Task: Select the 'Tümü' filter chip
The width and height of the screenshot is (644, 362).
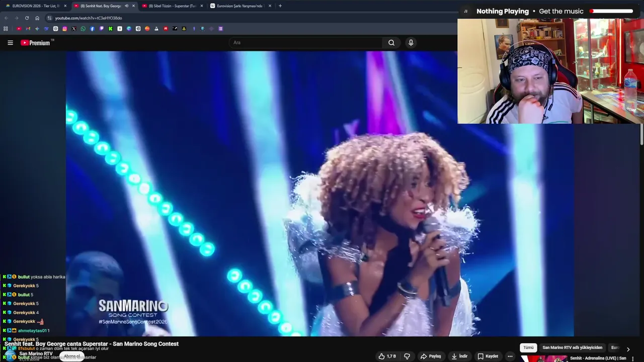Action: click(x=528, y=347)
